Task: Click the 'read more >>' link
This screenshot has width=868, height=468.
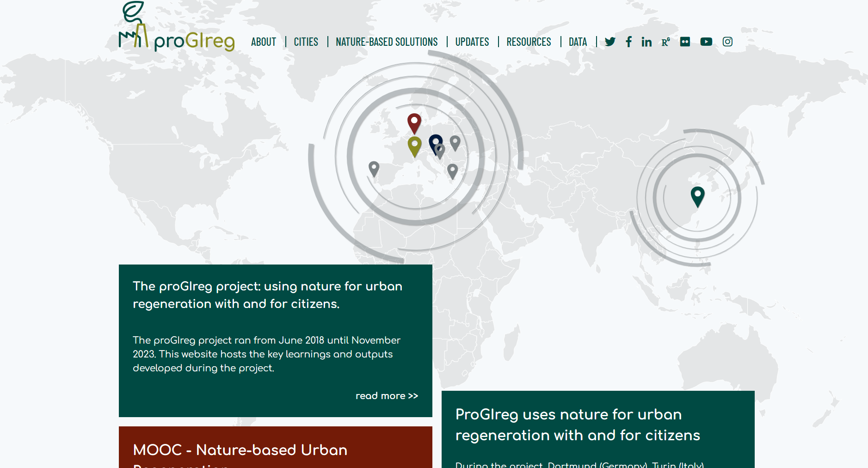Action: (x=387, y=396)
